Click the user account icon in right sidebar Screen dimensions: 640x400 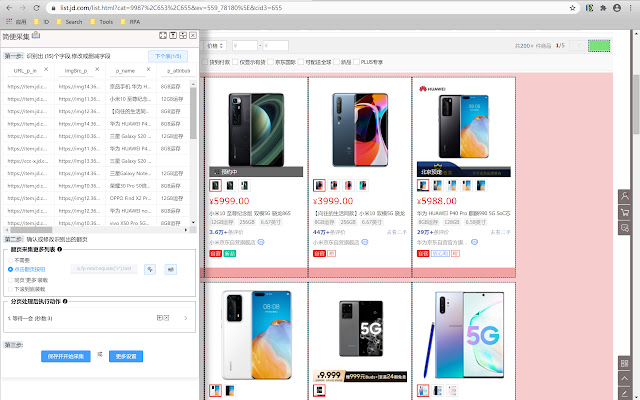pyautogui.click(x=625, y=196)
